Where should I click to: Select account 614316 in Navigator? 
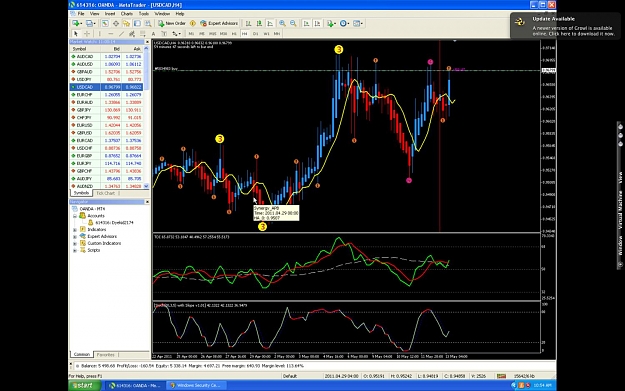(x=111, y=223)
